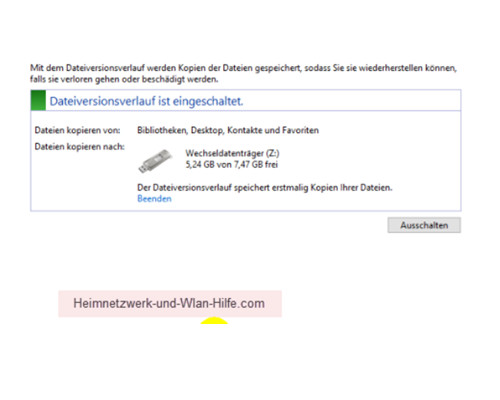
Task: Click the green status indicator block
Action: [x=38, y=100]
